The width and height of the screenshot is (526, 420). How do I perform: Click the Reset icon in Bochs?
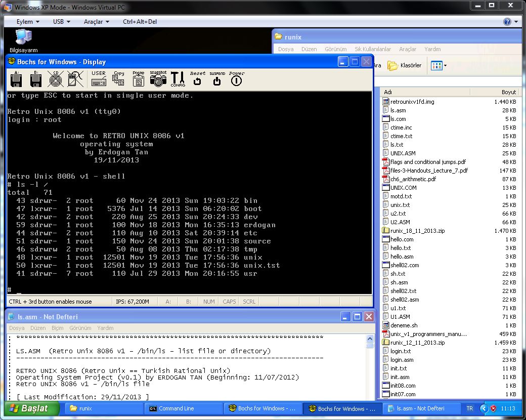pyautogui.click(x=197, y=78)
